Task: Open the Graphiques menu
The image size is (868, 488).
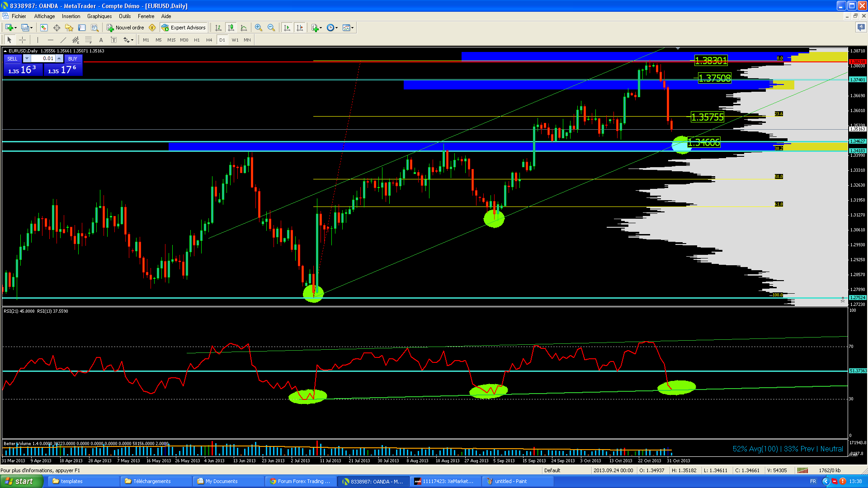Action: coord(99,16)
